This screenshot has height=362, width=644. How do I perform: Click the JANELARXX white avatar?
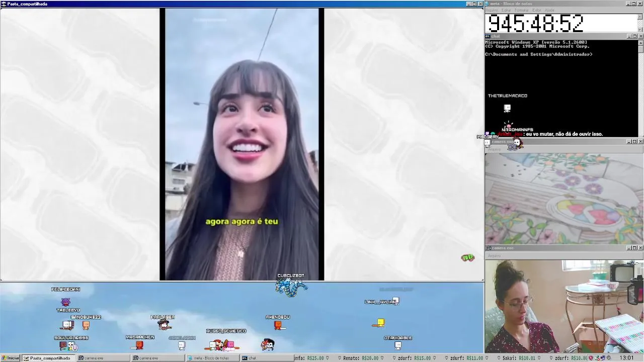[x=182, y=345]
